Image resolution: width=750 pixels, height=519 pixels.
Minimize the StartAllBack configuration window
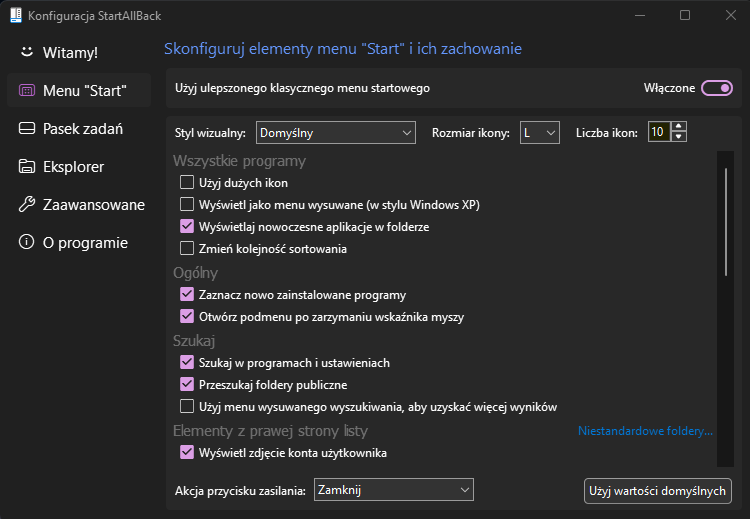[x=640, y=15]
